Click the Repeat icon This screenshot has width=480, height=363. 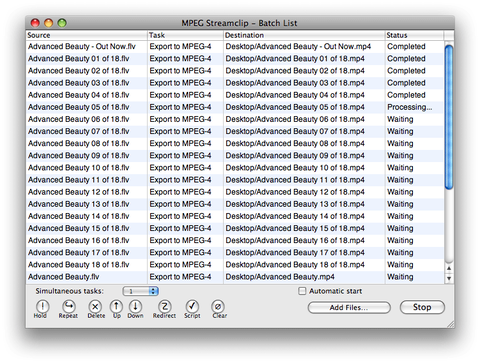pyautogui.click(x=69, y=306)
